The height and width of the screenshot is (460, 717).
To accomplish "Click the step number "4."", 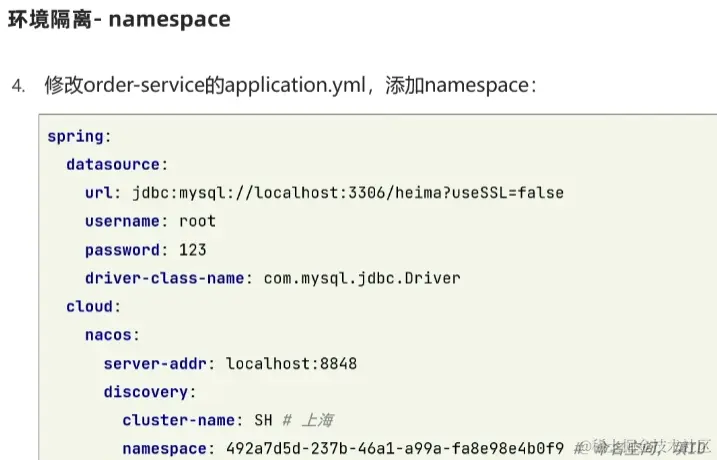I will (18, 86).
